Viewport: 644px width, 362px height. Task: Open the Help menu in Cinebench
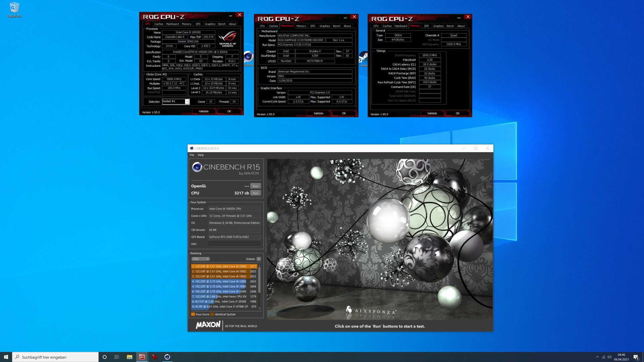(201, 155)
